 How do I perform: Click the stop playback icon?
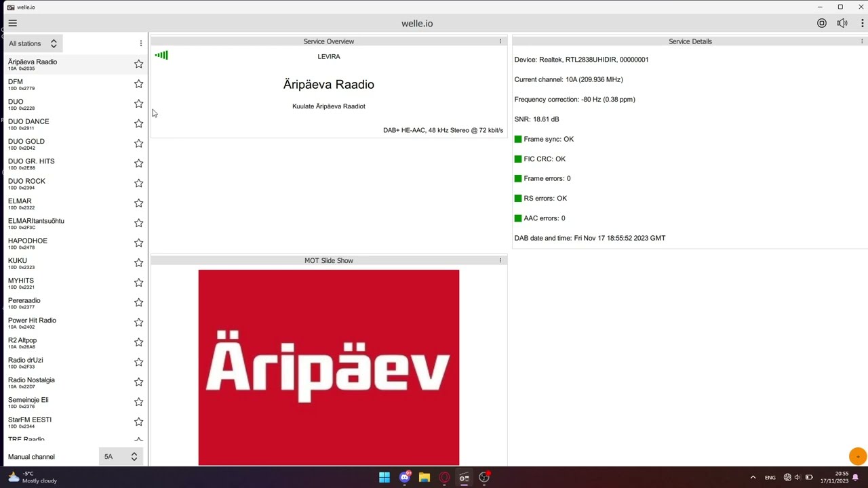pyautogui.click(x=821, y=23)
